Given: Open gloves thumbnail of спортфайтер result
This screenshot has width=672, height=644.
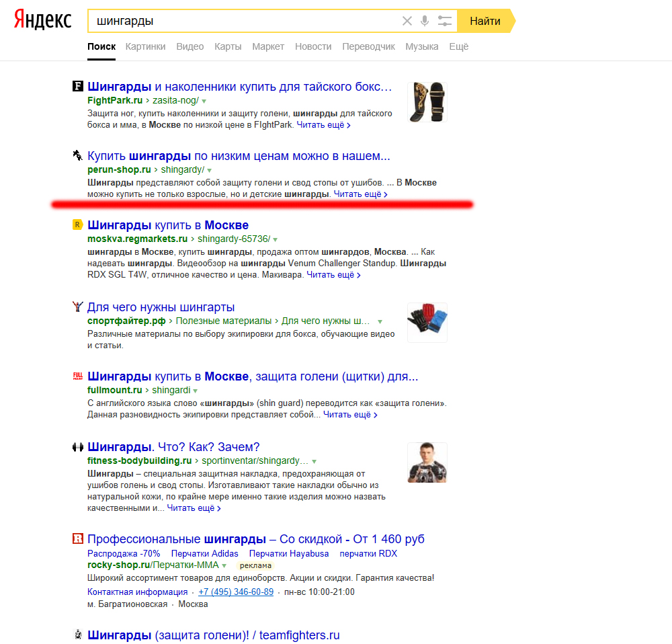Looking at the screenshot, I should [427, 323].
